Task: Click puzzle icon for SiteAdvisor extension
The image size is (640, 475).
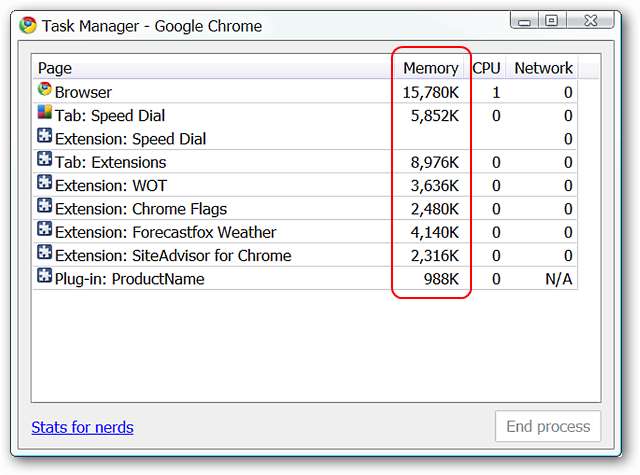Action: (x=44, y=254)
